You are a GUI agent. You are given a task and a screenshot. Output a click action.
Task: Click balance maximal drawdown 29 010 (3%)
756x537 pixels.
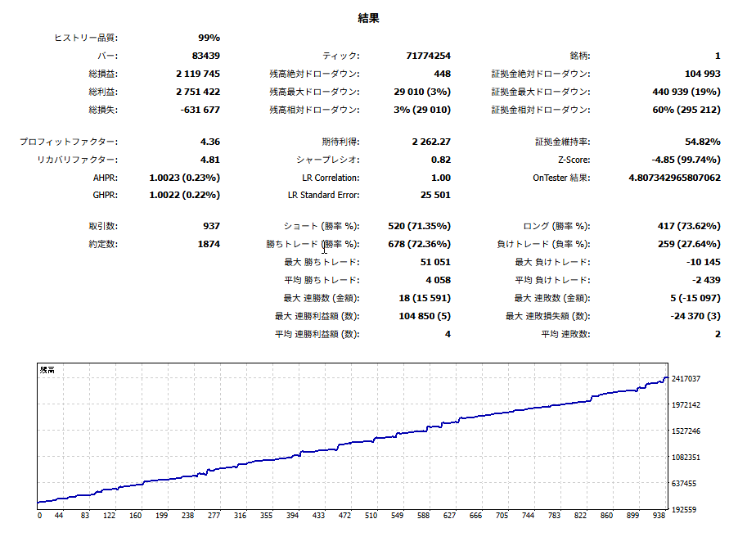(x=422, y=92)
